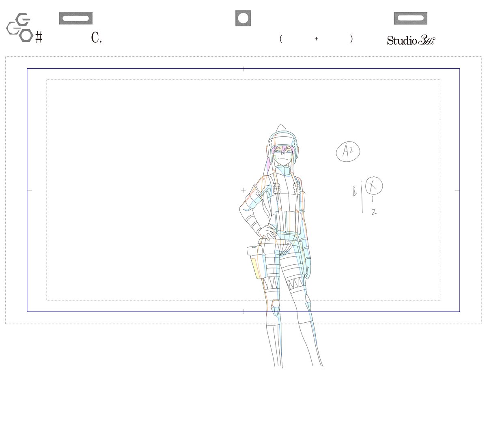Click the Studio 3Hz logo text

411,40
